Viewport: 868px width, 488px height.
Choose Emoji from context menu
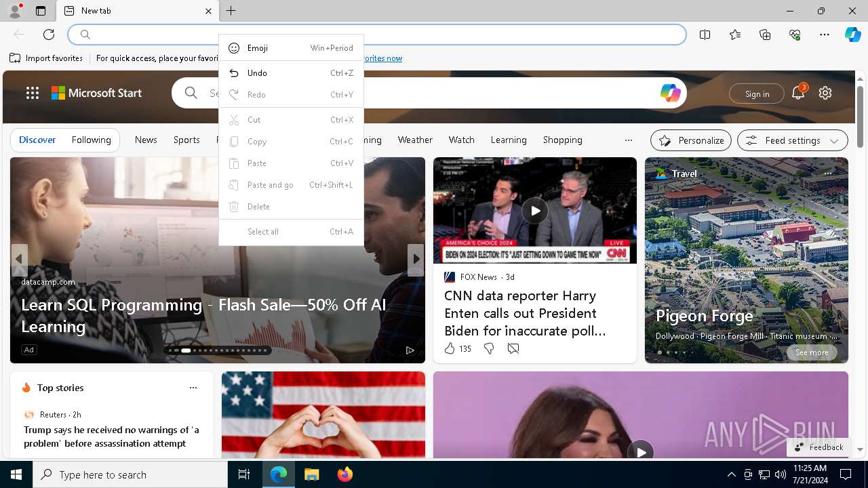[291, 48]
